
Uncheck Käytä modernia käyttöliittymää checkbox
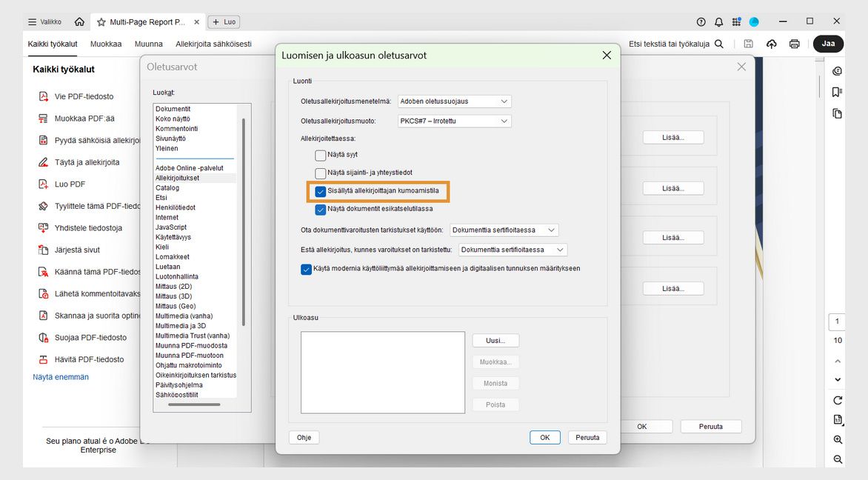point(306,269)
